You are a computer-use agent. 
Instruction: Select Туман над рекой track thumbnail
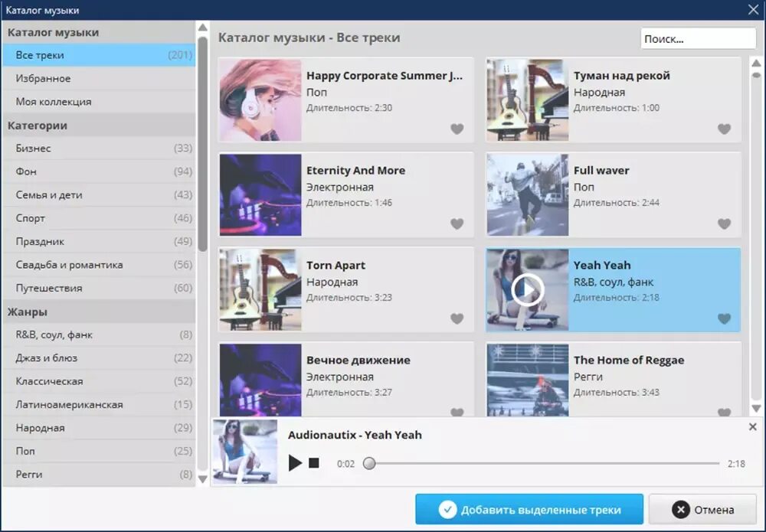pos(528,100)
